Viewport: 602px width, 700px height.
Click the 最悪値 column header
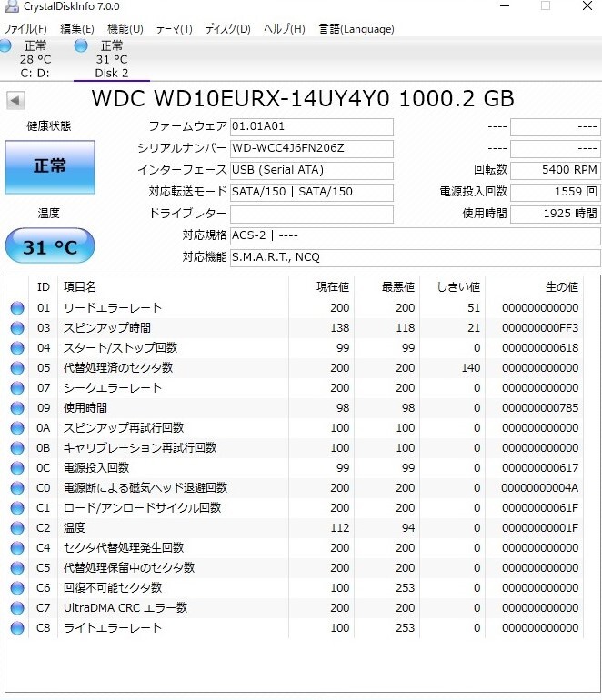coord(386,287)
